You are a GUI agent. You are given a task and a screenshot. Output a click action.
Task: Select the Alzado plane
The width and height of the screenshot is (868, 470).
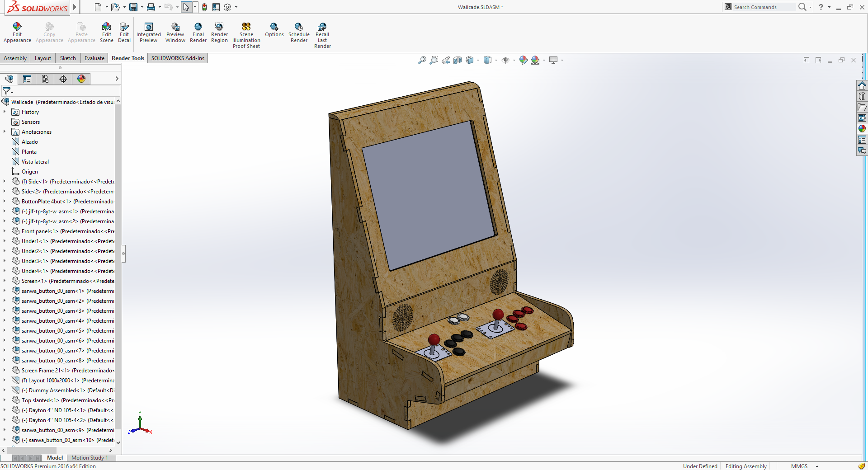(x=30, y=141)
